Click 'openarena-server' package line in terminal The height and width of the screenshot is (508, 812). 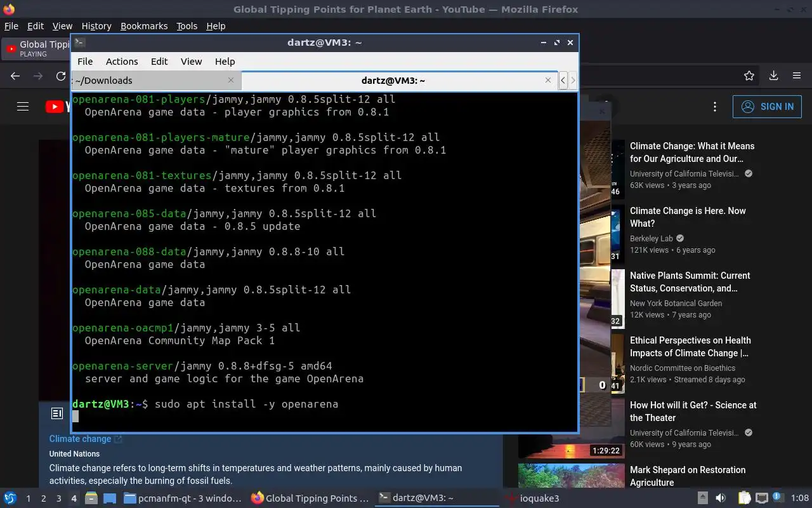[202, 366]
